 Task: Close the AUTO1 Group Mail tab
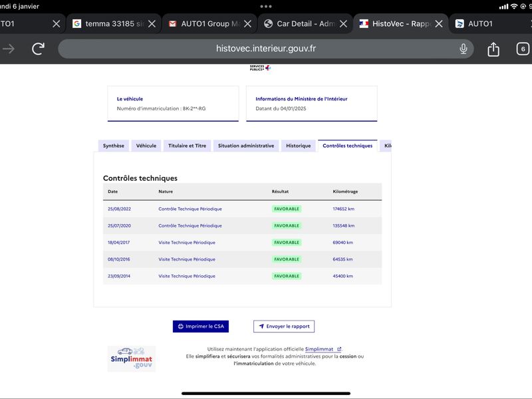[247, 24]
